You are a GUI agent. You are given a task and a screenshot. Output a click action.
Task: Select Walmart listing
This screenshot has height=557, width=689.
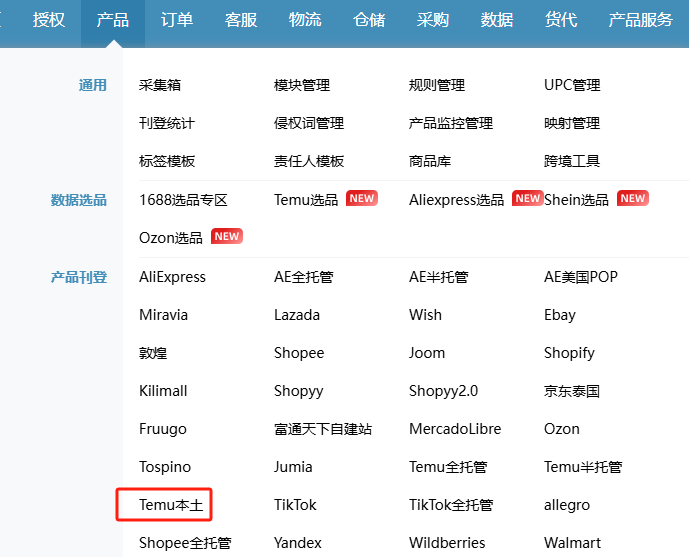click(x=573, y=543)
